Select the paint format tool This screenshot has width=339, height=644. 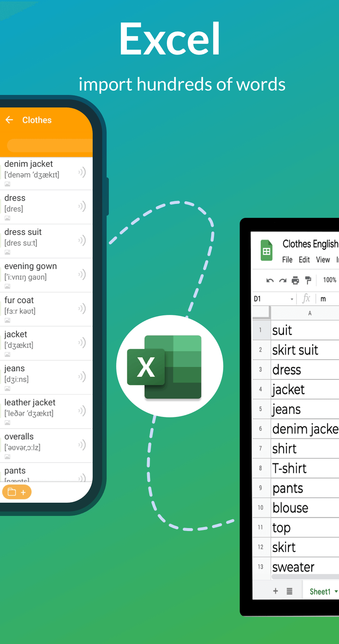308,280
